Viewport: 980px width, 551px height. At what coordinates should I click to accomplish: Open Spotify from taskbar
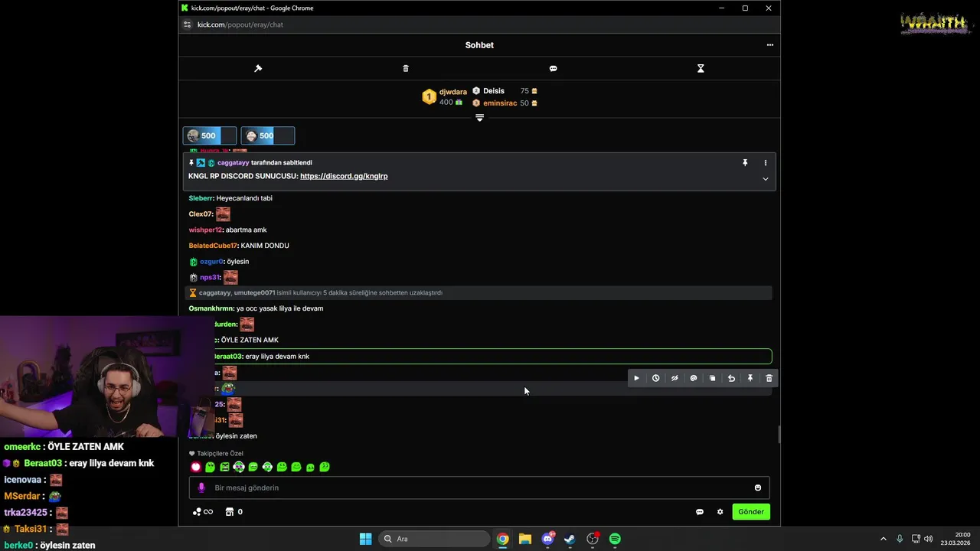[615, 539]
